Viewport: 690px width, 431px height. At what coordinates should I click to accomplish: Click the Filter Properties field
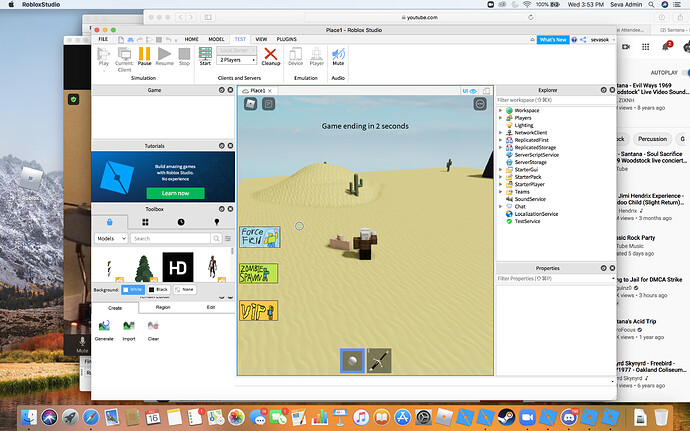(554, 279)
